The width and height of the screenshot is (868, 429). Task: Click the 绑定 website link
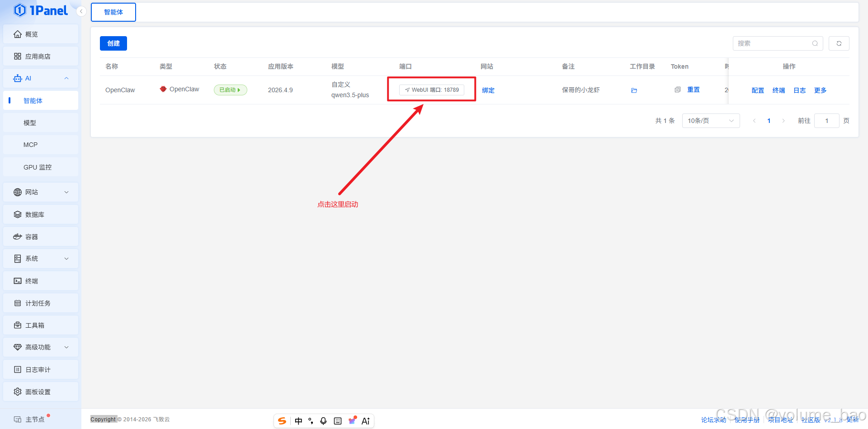pyautogui.click(x=488, y=90)
